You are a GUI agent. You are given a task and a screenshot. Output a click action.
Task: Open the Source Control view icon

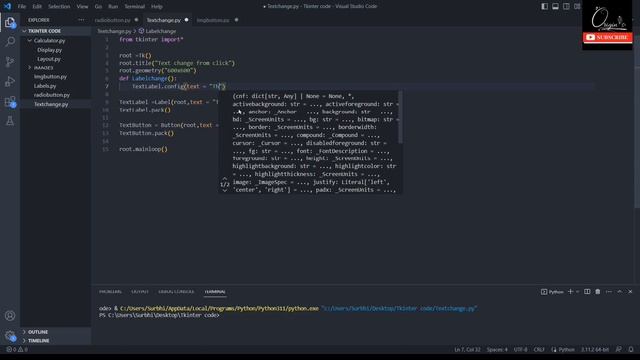[10, 61]
